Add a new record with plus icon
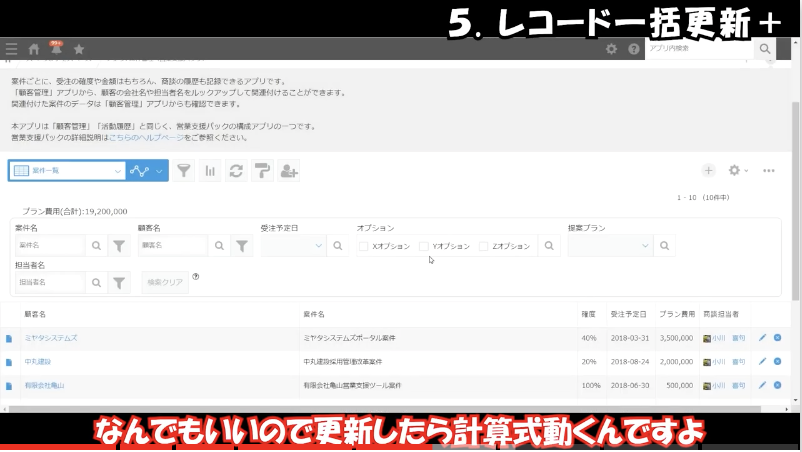802x452 pixels. pyautogui.click(x=708, y=171)
